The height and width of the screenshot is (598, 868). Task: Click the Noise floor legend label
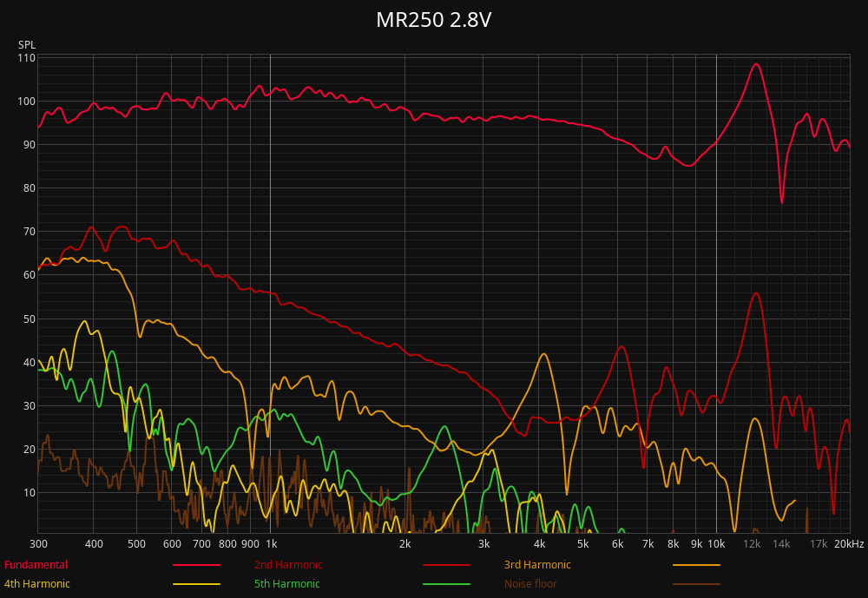530,583
